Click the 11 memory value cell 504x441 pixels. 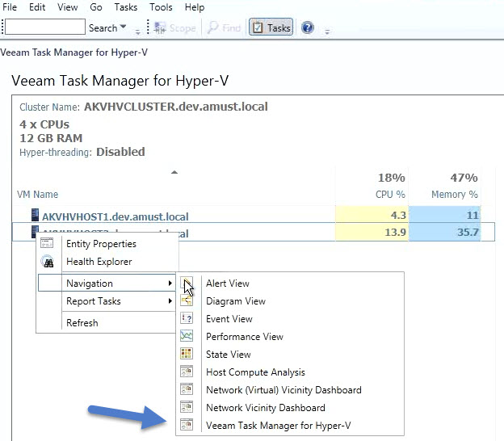click(x=444, y=215)
